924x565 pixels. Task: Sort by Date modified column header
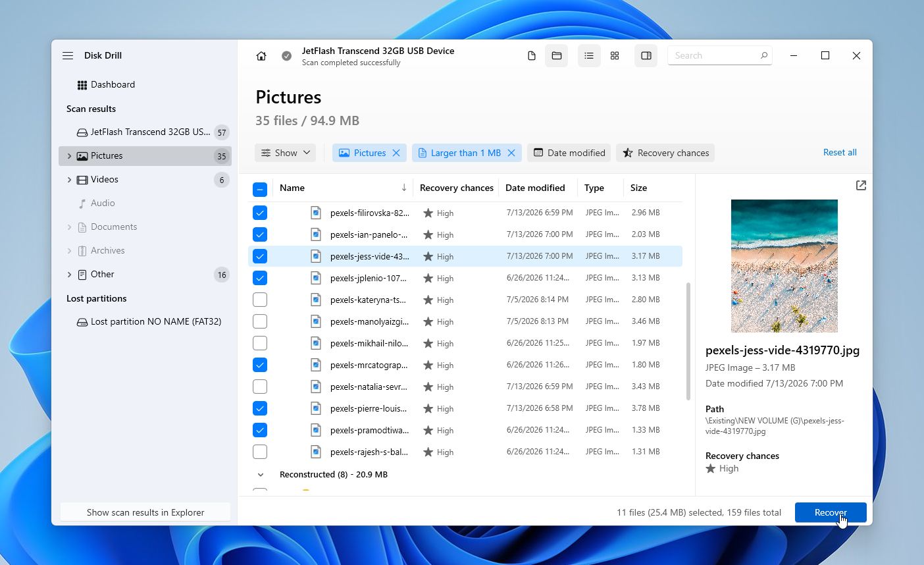pos(535,188)
